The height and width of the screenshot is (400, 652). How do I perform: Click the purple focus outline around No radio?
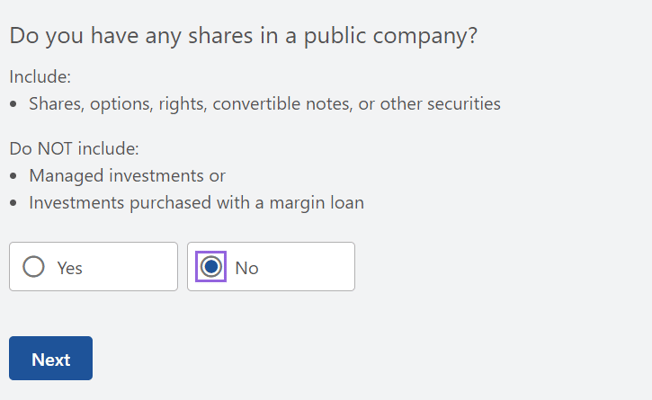[x=211, y=267]
